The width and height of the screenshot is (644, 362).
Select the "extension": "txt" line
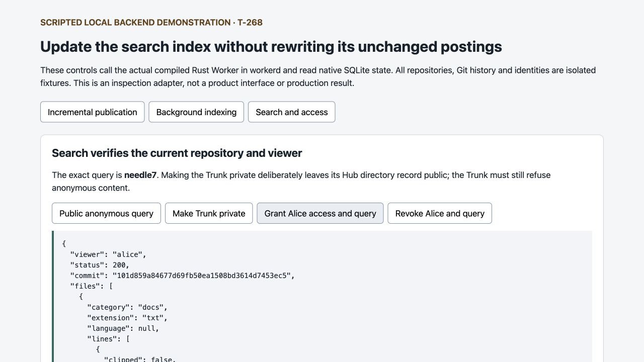[127, 318]
